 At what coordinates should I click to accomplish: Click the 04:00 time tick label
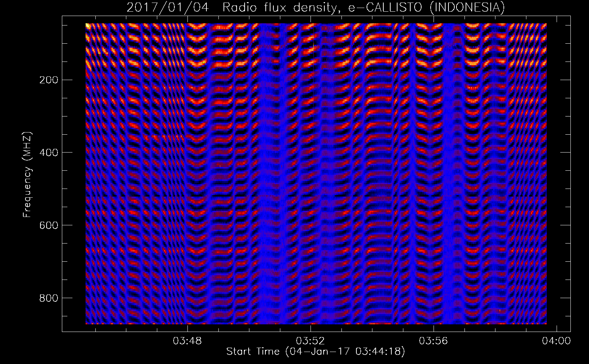coord(556,341)
